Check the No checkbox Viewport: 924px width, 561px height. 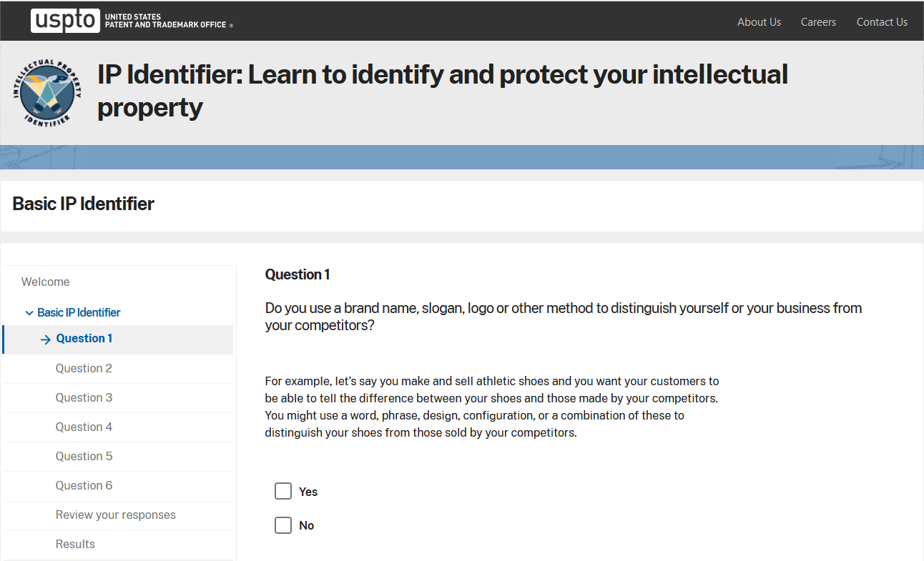coord(283,525)
